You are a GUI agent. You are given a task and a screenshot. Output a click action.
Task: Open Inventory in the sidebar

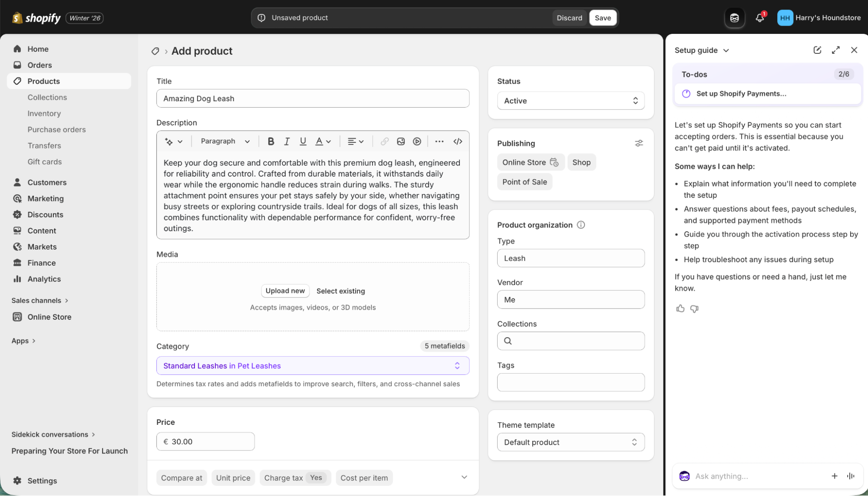(44, 113)
